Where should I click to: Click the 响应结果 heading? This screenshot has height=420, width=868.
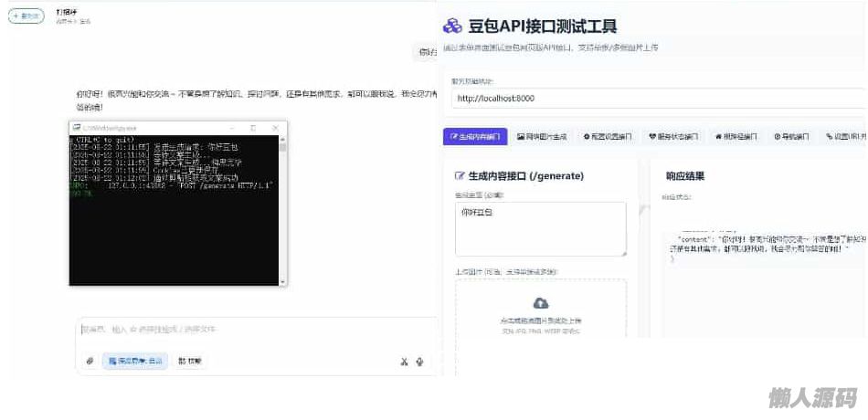[685, 176]
